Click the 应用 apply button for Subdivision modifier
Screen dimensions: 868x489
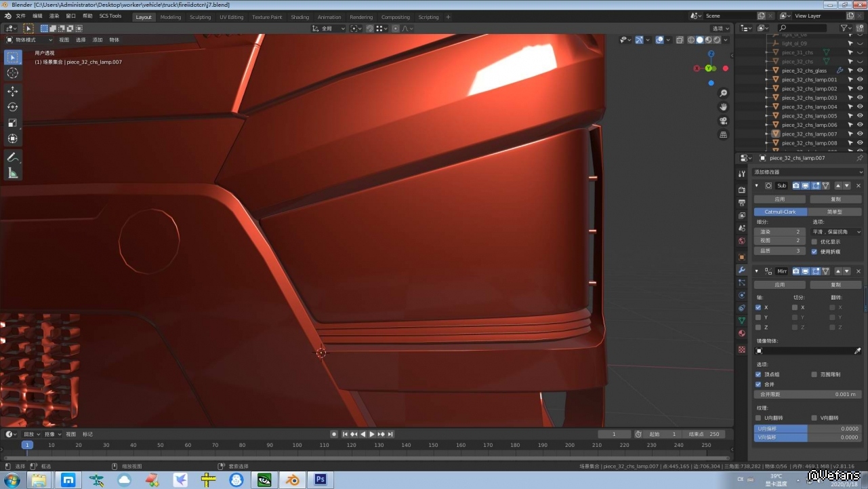pos(779,199)
